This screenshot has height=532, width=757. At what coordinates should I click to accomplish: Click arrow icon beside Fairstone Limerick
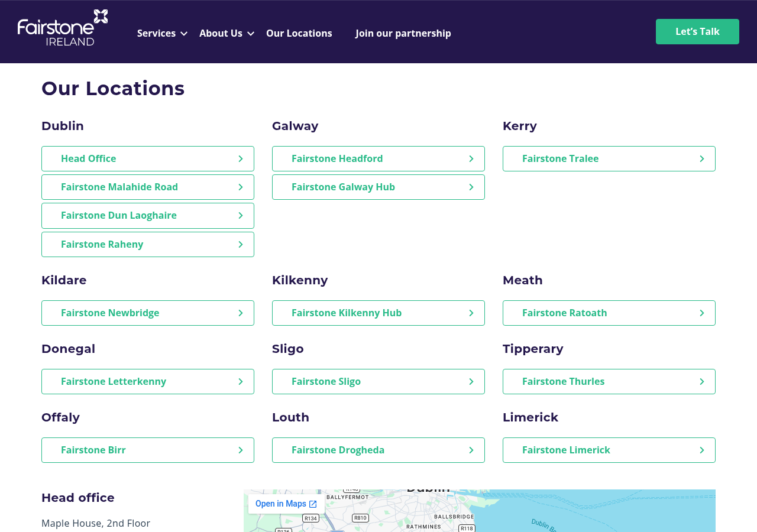702,450
